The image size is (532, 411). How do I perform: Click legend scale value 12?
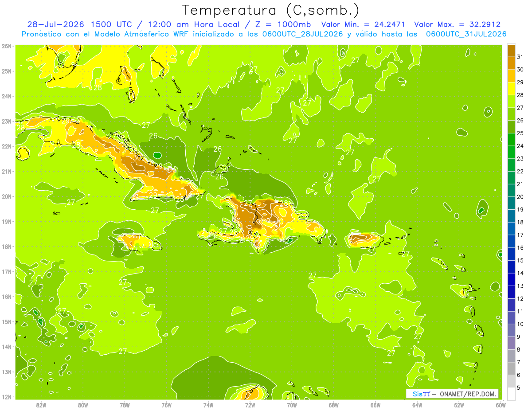pos(520,299)
